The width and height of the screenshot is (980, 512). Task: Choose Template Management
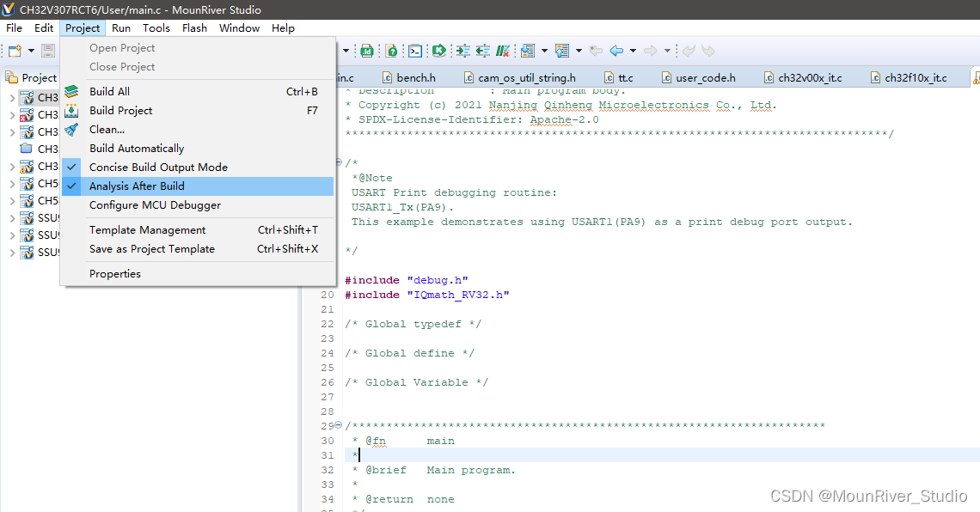[198, 230]
